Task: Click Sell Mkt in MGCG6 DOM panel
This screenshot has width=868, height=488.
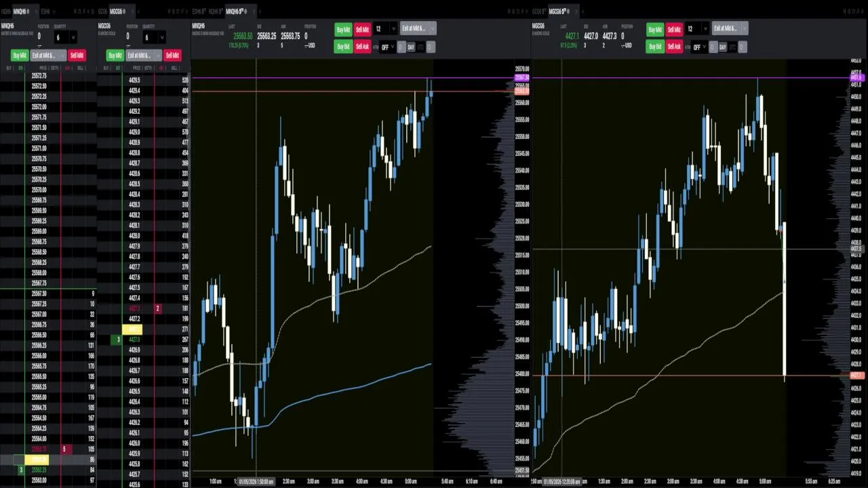Action: pos(172,56)
